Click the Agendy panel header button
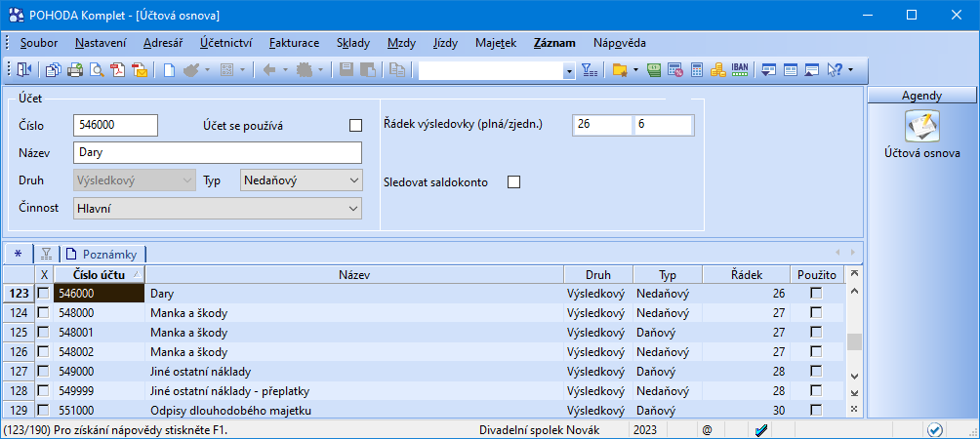Image resolution: width=980 pixels, height=439 pixels. click(x=921, y=96)
